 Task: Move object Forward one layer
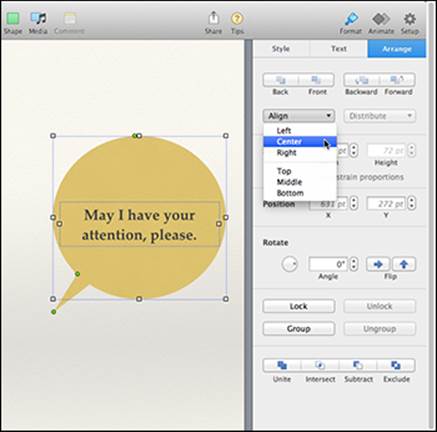point(397,80)
